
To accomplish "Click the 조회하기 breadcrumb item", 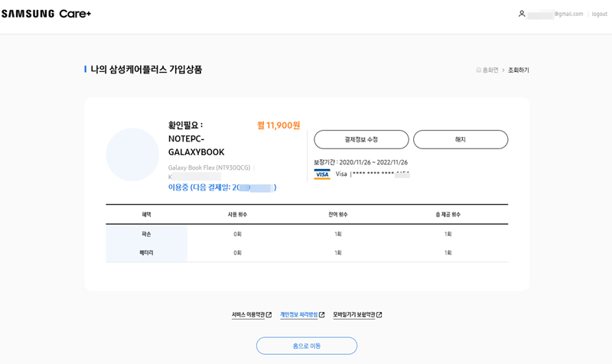I will [519, 70].
